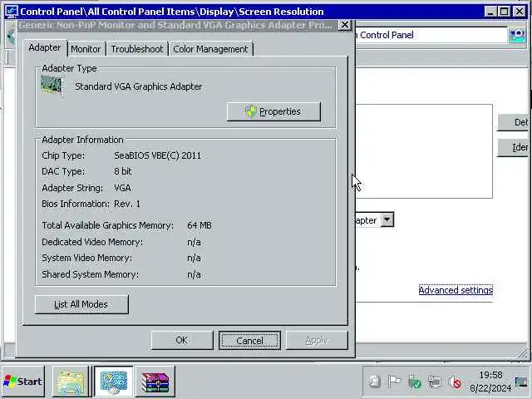Viewport: 532px width, 399px height.
Task: Click the '8 bit' DAC type value
Action: click(x=123, y=171)
